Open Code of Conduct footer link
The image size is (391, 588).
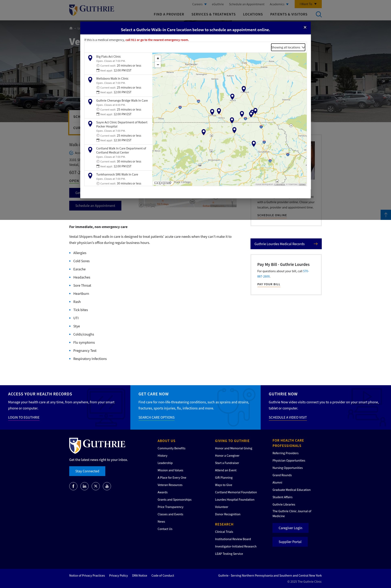click(163, 576)
